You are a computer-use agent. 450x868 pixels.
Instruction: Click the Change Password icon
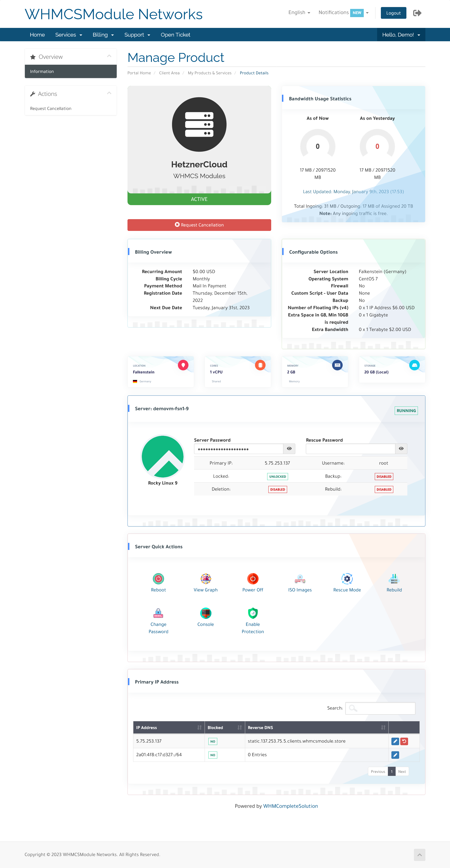point(158,613)
